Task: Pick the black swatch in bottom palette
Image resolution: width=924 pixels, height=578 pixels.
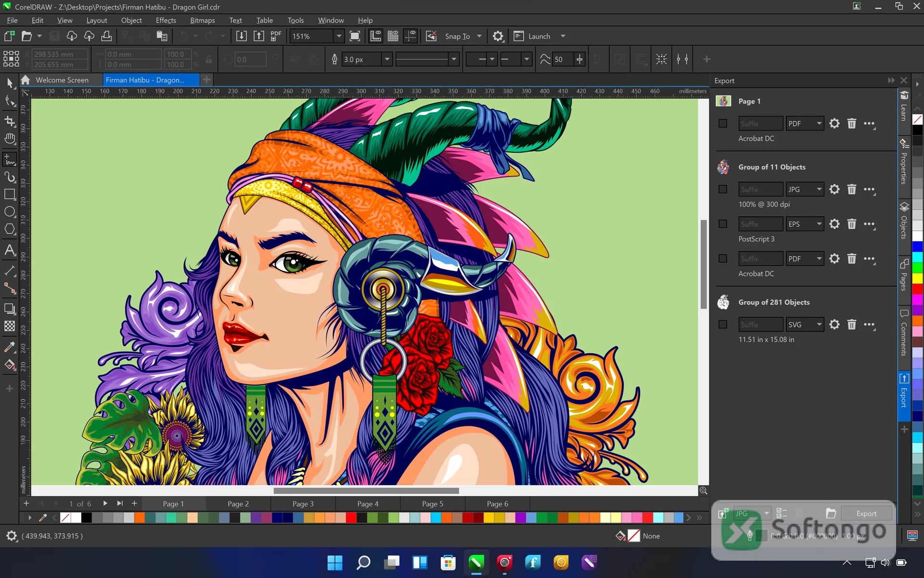Action: pos(87,518)
